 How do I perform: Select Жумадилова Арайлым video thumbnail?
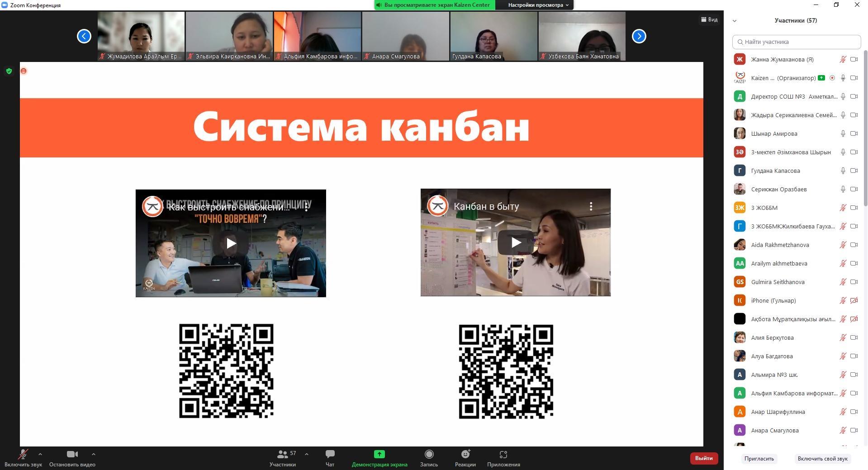(x=141, y=36)
